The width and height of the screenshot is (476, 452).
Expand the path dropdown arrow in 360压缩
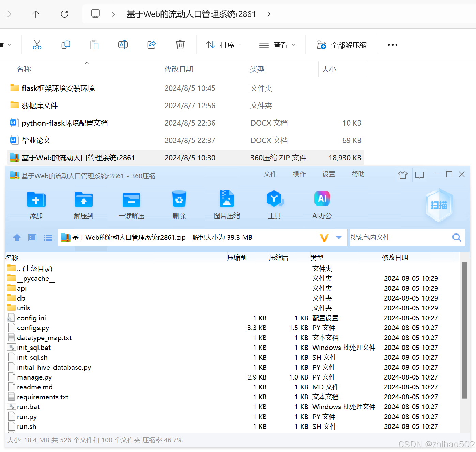point(339,237)
